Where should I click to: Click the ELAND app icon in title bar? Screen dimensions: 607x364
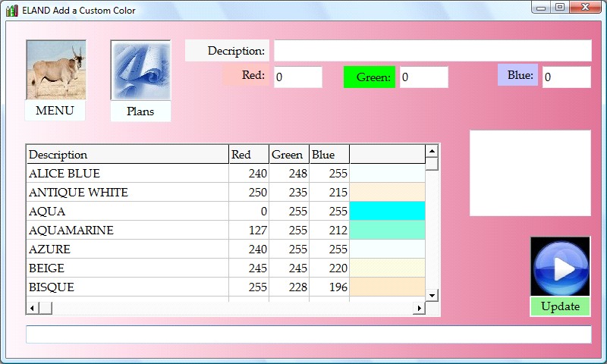tap(11, 10)
